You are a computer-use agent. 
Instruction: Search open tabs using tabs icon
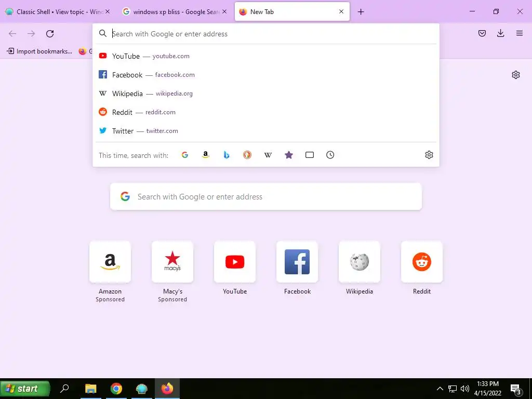(310, 155)
